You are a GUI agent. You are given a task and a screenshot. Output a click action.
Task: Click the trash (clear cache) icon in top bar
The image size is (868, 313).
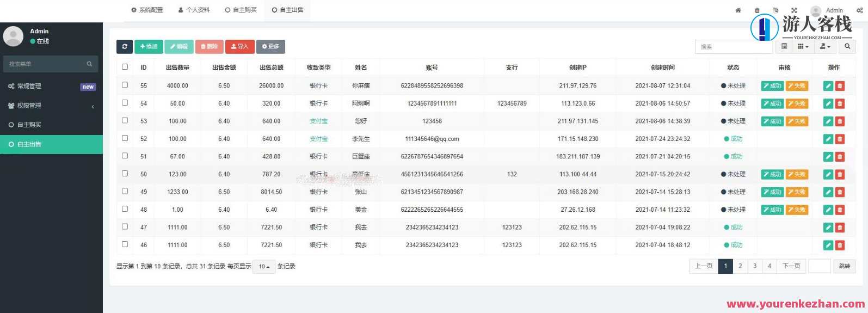[757, 10]
